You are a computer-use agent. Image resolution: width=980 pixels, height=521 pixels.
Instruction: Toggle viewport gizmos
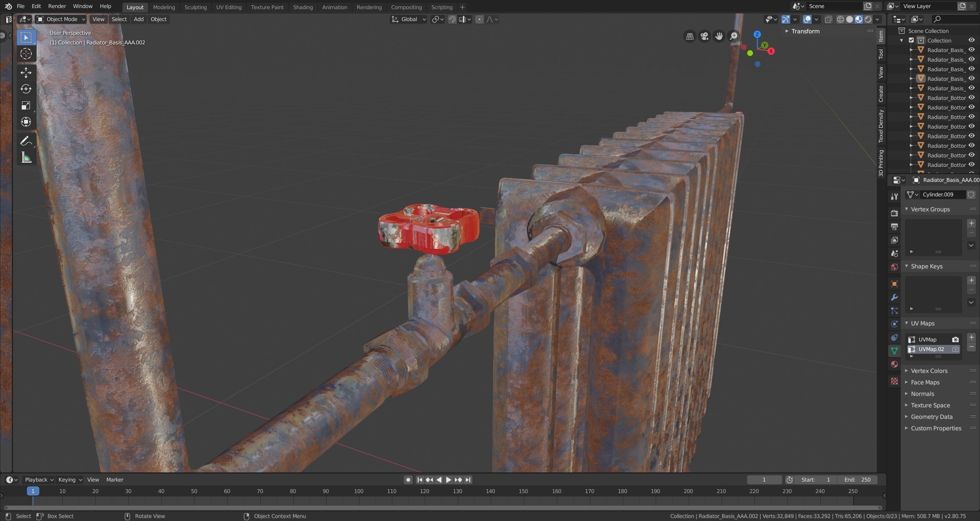click(786, 19)
